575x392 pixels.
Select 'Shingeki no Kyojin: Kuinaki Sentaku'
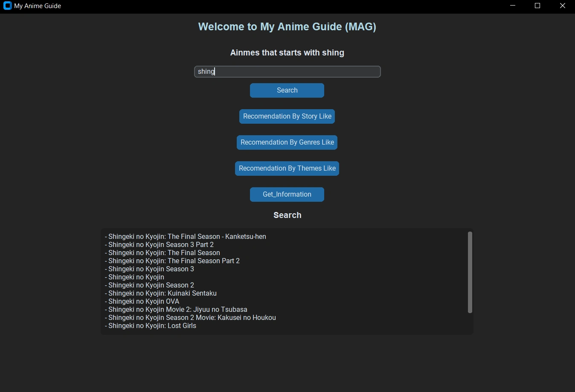pos(161,293)
